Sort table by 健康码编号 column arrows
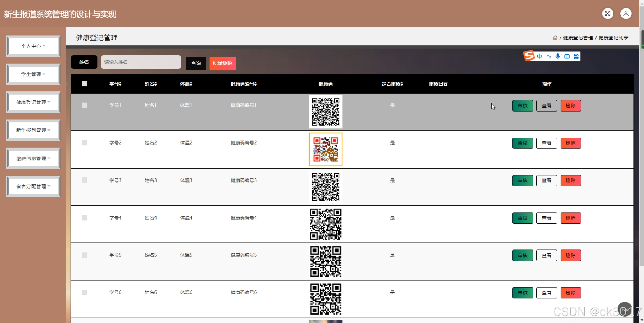The width and height of the screenshot is (644, 323). click(x=256, y=84)
